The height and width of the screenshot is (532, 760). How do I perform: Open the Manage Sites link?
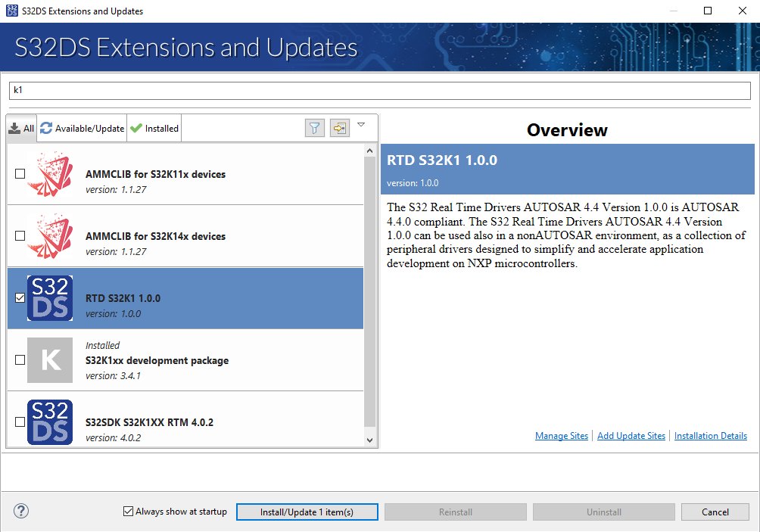[561, 436]
